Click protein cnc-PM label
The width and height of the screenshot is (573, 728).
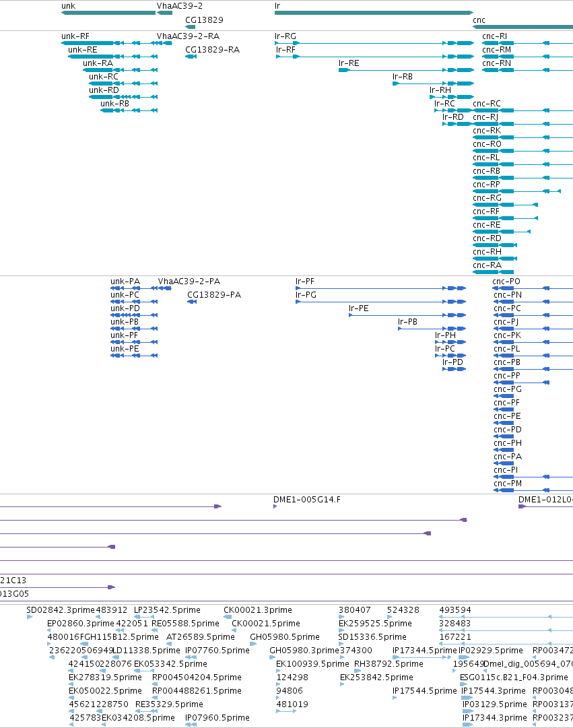point(508,484)
